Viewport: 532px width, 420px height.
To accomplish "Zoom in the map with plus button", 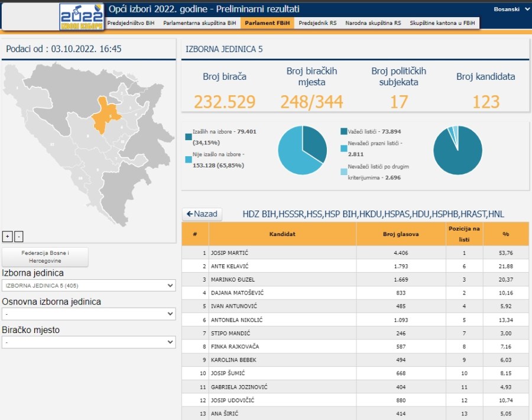I will point(7,236).
